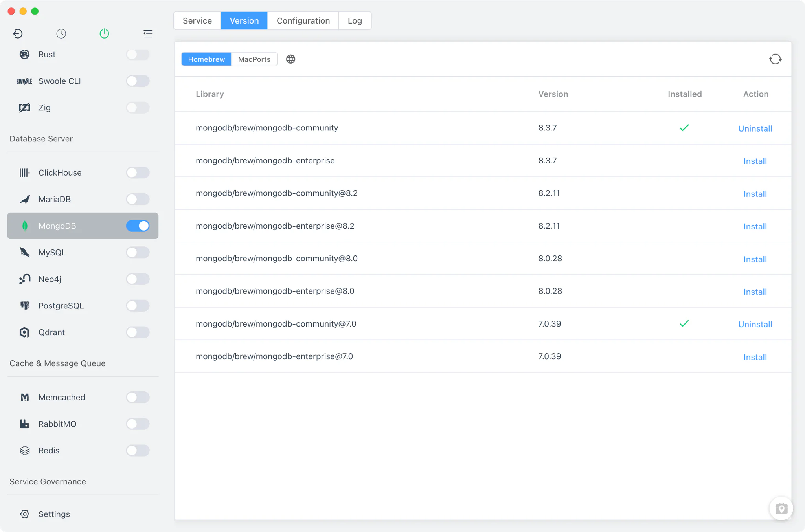
Task: Open the Configuration tab
Action: (303, 20)
